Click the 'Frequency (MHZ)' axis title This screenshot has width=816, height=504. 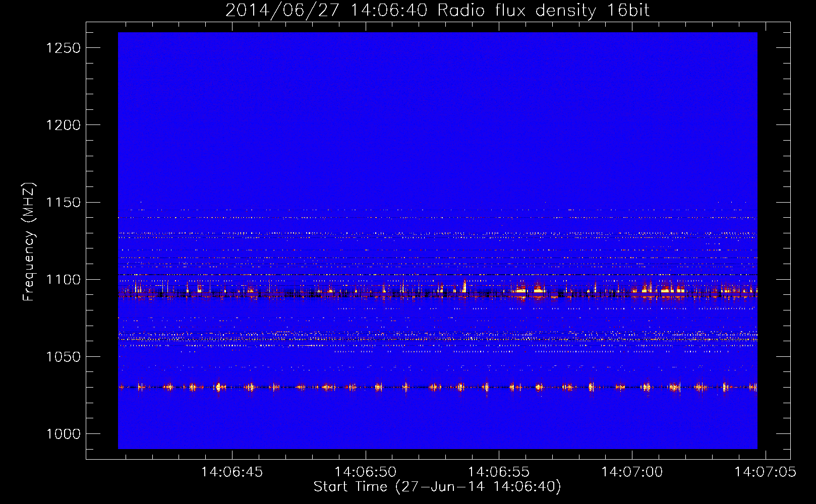coord(29,242)
